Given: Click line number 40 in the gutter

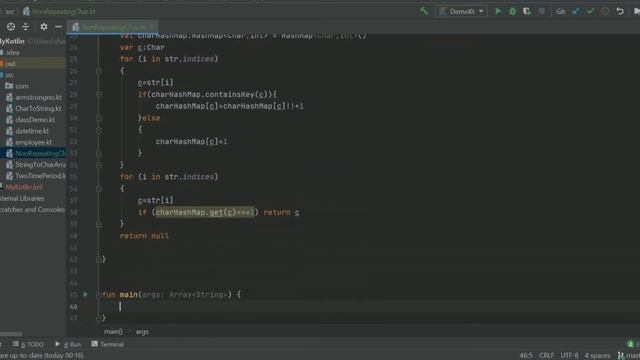Looking at the screenshot, I should coord(73,236).
